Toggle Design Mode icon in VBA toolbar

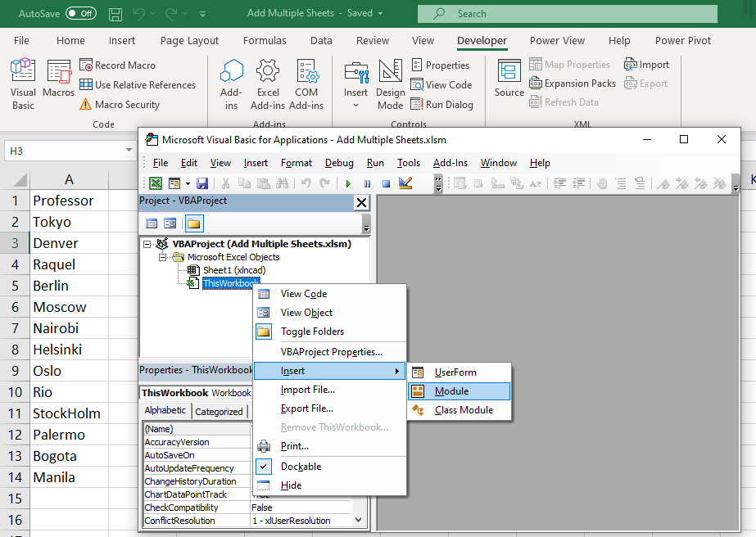click(405, 183)
